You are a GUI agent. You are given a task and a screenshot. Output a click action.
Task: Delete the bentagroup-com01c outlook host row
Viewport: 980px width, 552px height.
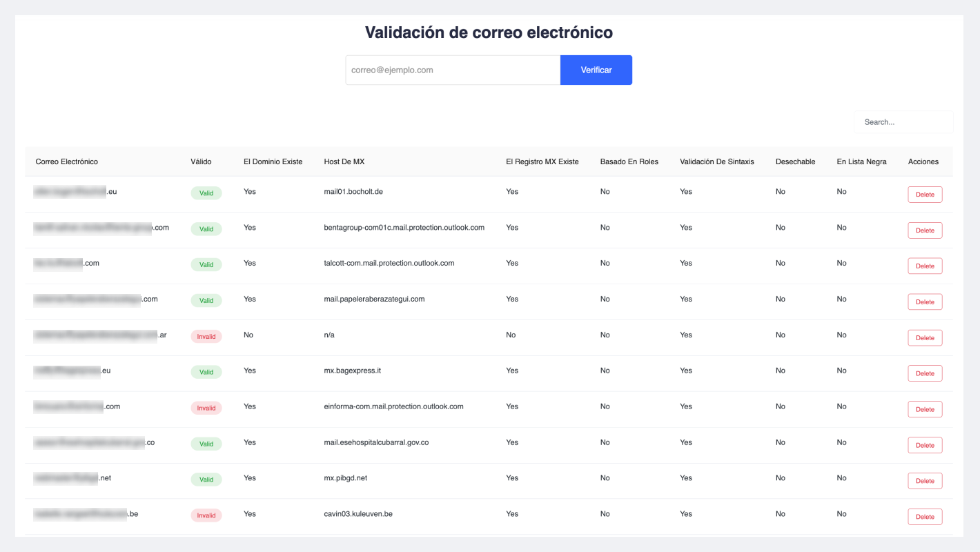(925, 230)
